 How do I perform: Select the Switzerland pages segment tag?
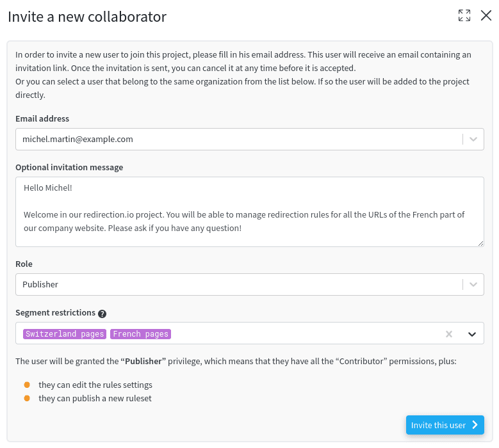click(65, 334)
